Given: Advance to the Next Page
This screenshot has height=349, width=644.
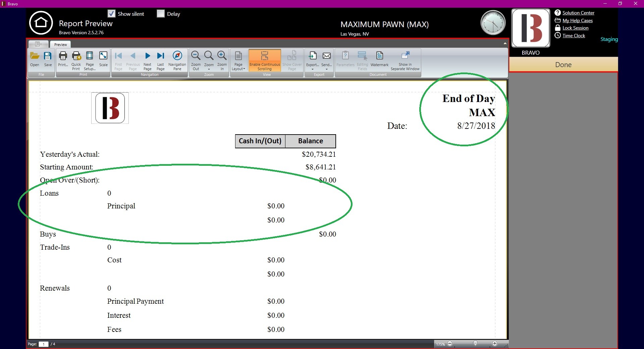Looking at the screenshot, I should coord(148,60).
